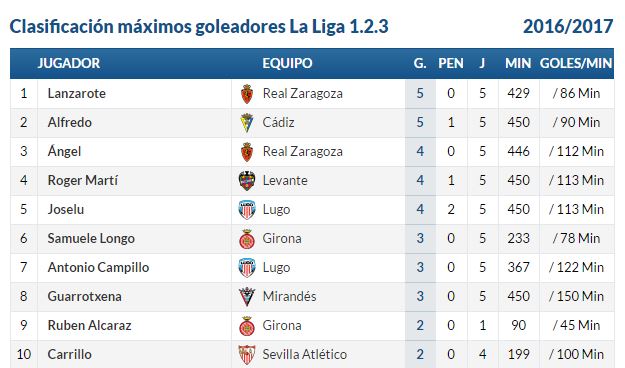Click the Levante crest next to Roger Martí
Screen dimensions: 625x368
[247, 181]
